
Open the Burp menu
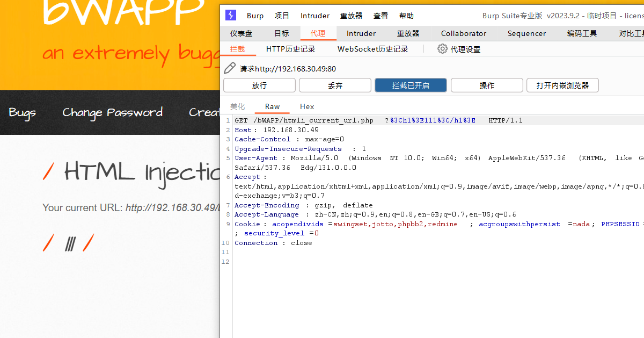(255, 16)
